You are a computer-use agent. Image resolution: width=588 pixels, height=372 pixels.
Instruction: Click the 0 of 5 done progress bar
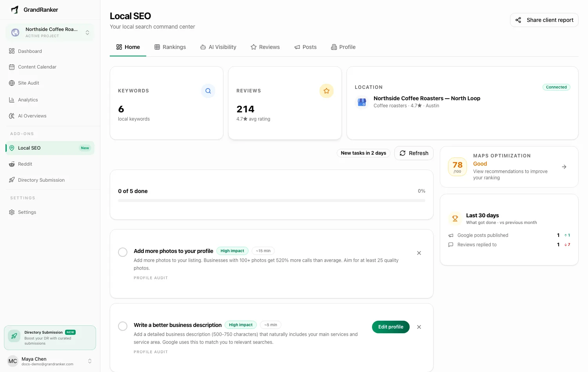(272, 200)
